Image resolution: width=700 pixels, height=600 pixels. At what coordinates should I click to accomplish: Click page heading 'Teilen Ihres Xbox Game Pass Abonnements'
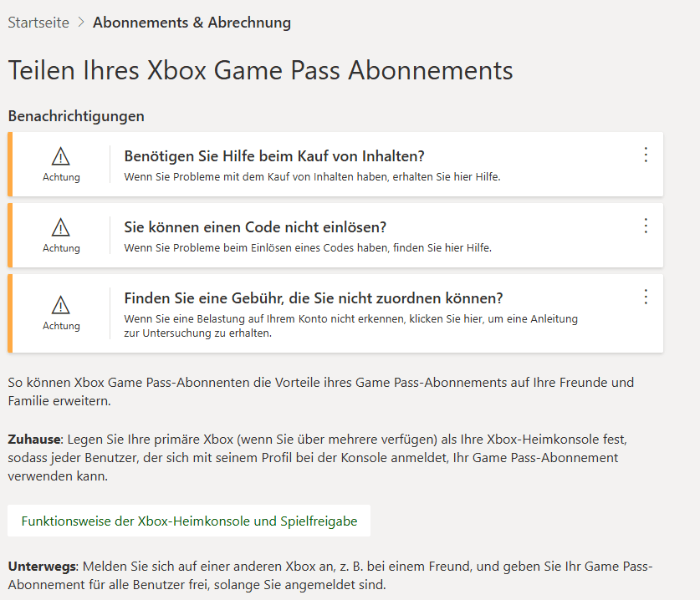coord(260,70)
